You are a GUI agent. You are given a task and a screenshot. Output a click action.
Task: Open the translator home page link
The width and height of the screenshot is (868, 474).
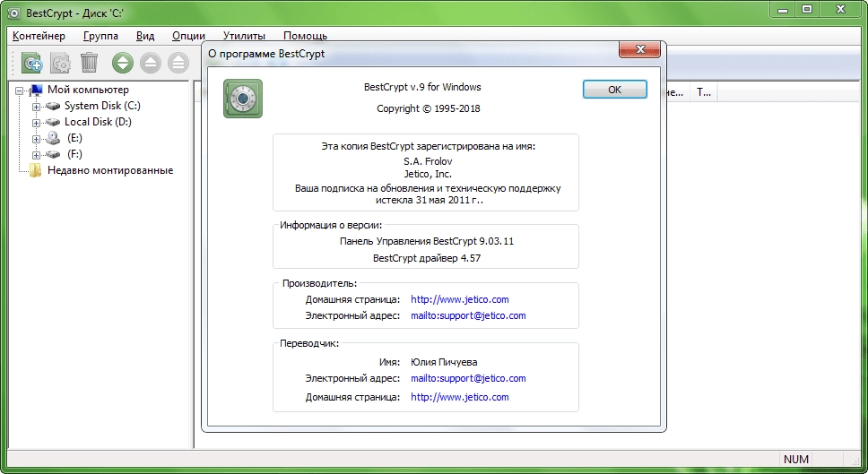coord(459,397)
